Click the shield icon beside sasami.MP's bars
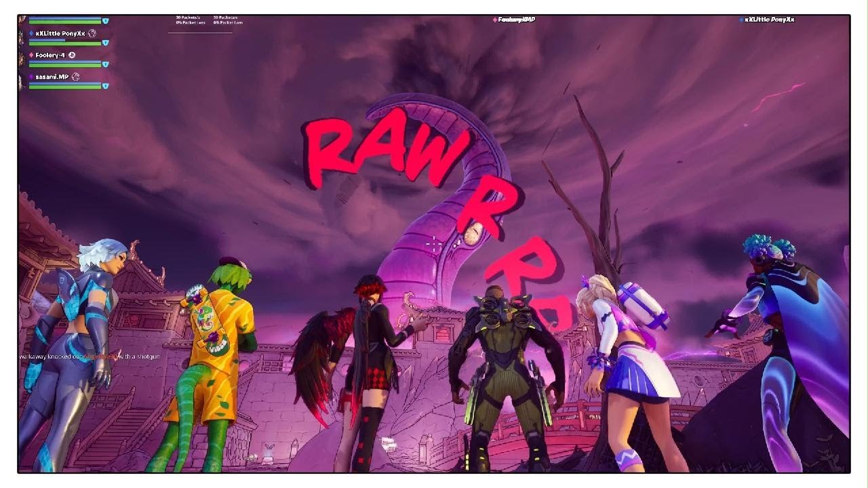This screenshot has height=488, width=868. 105,86
